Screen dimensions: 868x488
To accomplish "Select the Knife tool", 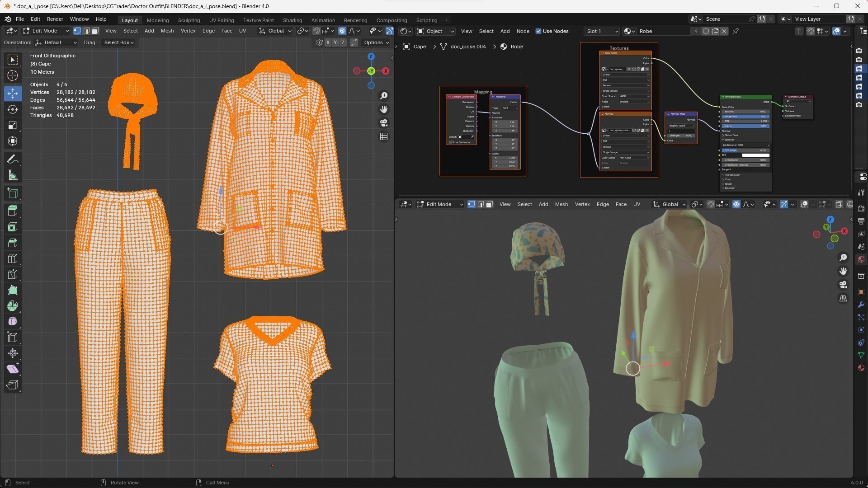I will pos(13,274).
